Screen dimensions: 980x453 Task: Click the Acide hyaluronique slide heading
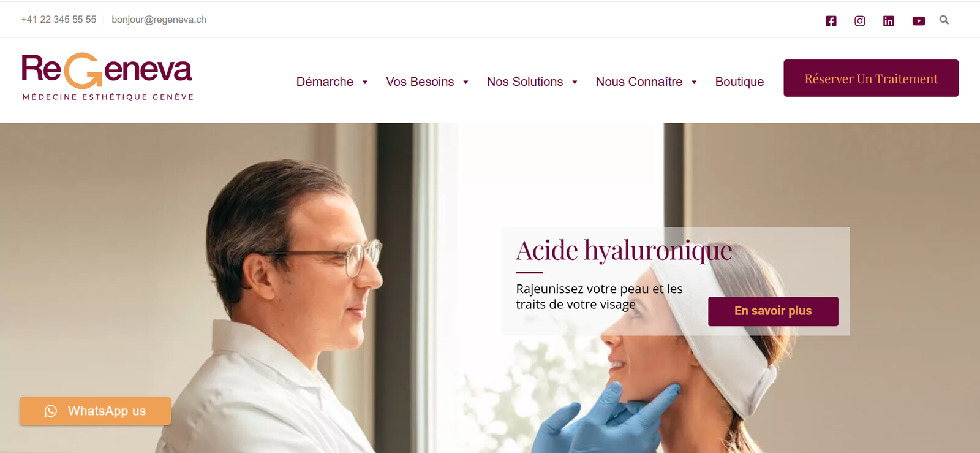624,251
